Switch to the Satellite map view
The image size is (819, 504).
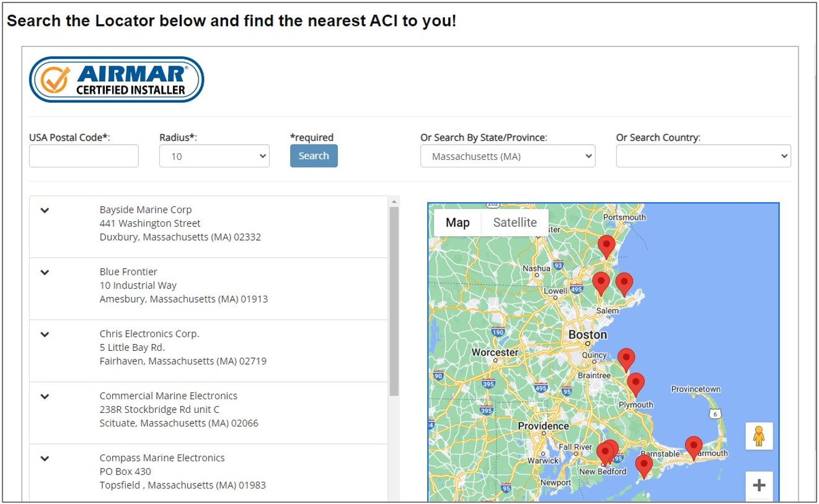(x=515, y=222)
